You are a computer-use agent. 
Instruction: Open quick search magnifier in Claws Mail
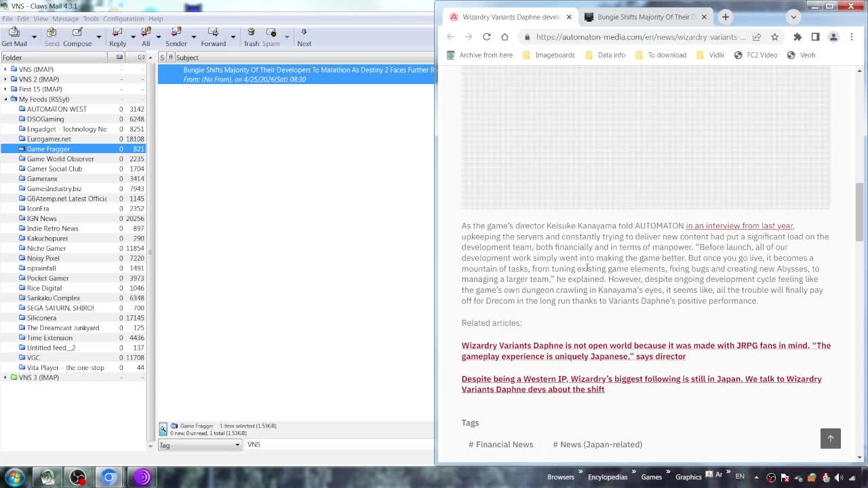(x=163, y=429)
